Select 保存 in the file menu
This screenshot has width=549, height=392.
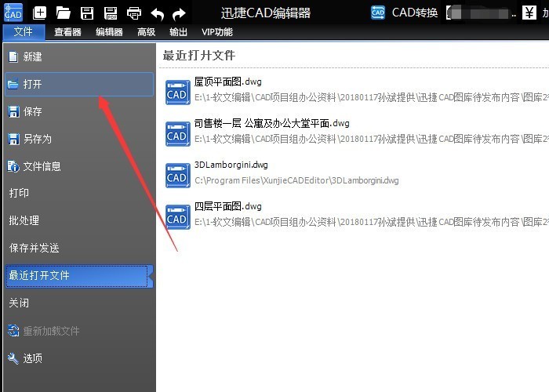[79, 111]
